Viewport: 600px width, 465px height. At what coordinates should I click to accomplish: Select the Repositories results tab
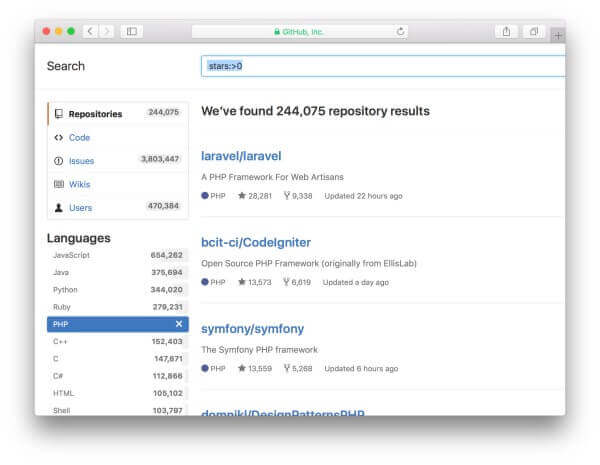tap(95, 114)
